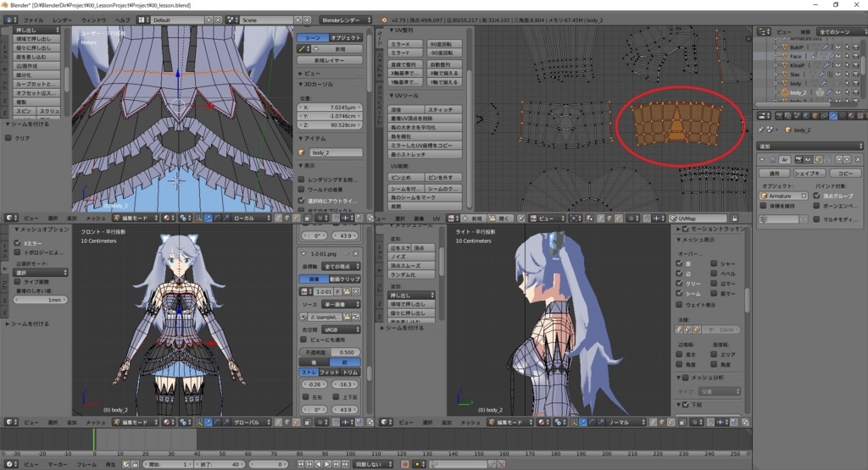
Task: Click 3D cursor X position field
Action: click(x=330, y=108)
